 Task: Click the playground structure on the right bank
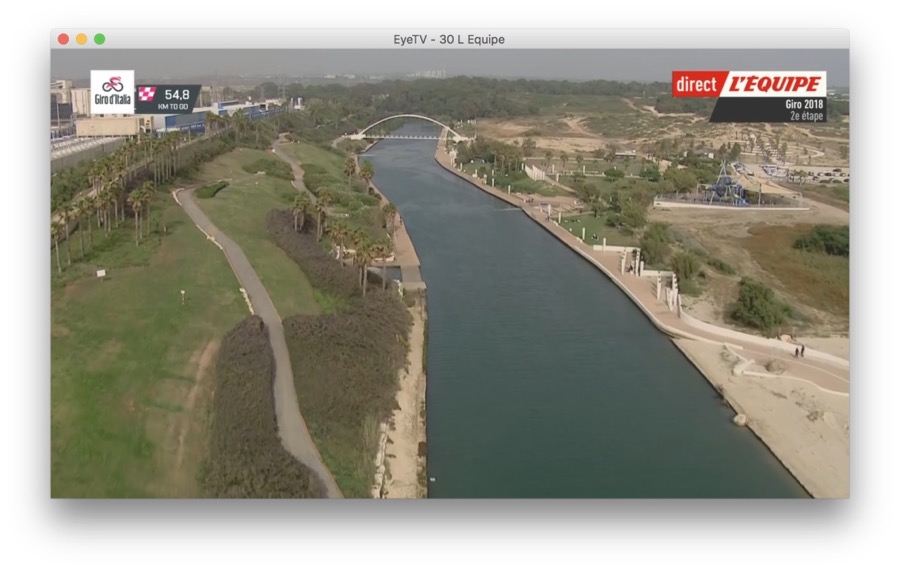(727, 187)
